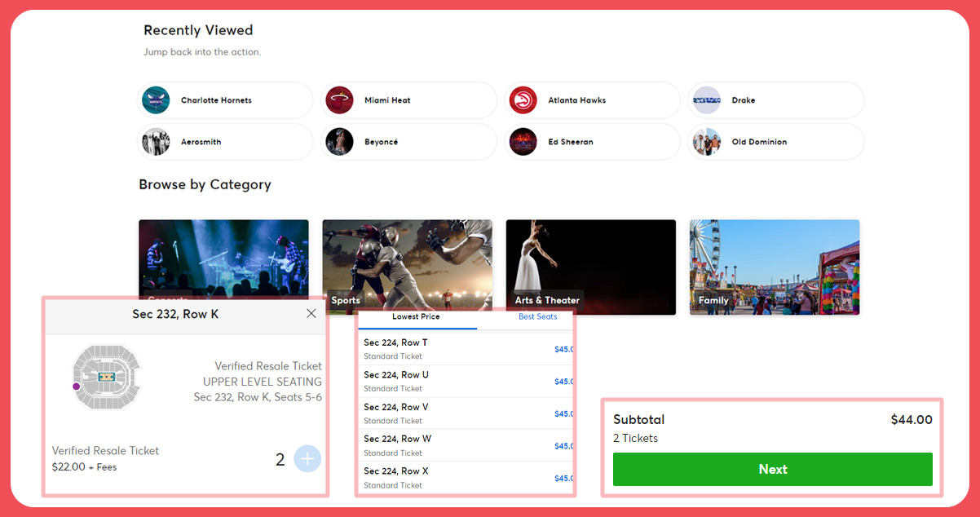Open the Charlotte Hornets team logo
Image resolution: width=980 pixels, height=517 pixels.
point(156,100)
